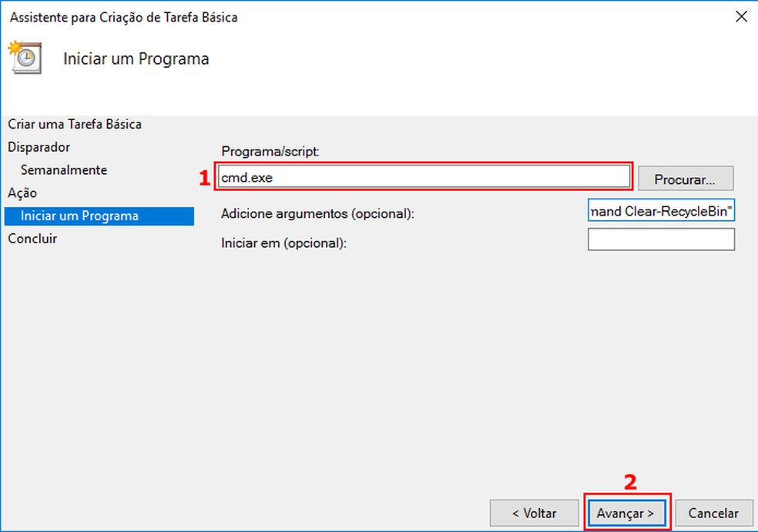Click the empty 'Iniciar em' field
The image size is (758, 532).
point(661,240)
